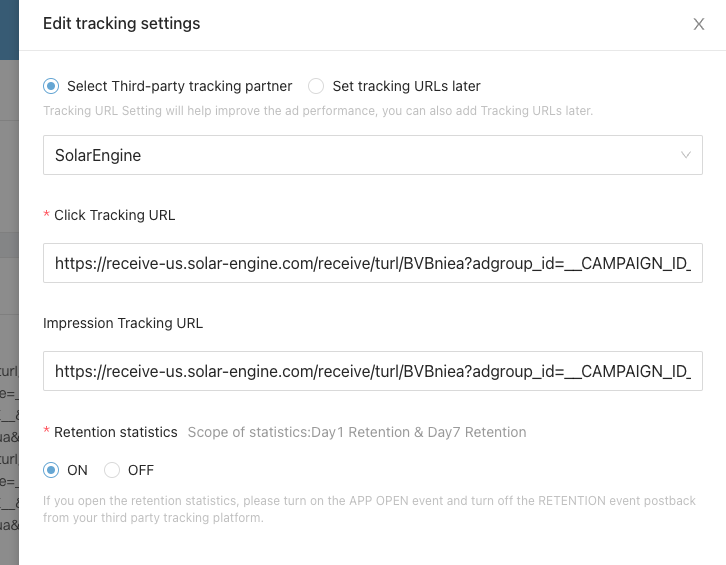The height and width of the screenshot is (565, 726).
Task: Click the Tracking URL Setting hint text
Action: [318, 110]
